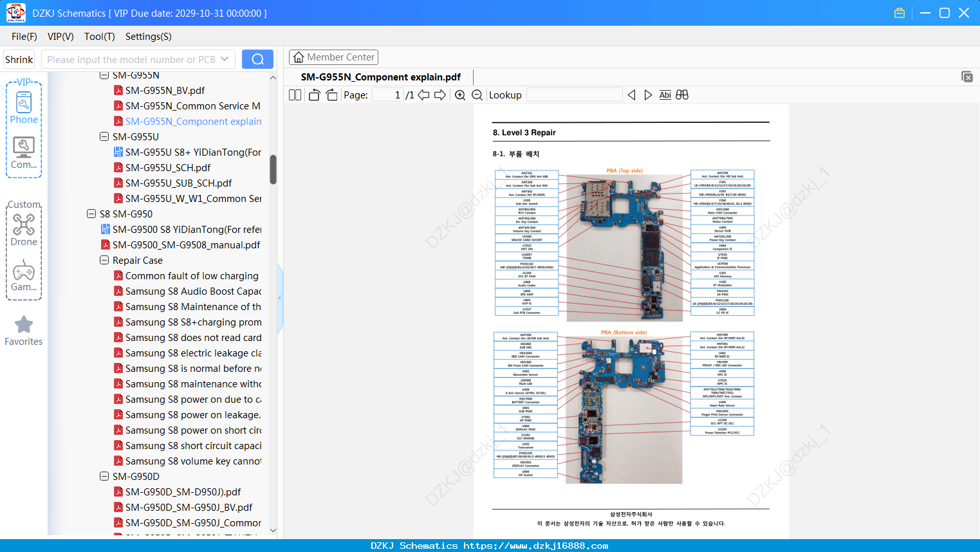Open Samsung S8 Audio Boost Capacitor case
980x552 pixels.
187,291
